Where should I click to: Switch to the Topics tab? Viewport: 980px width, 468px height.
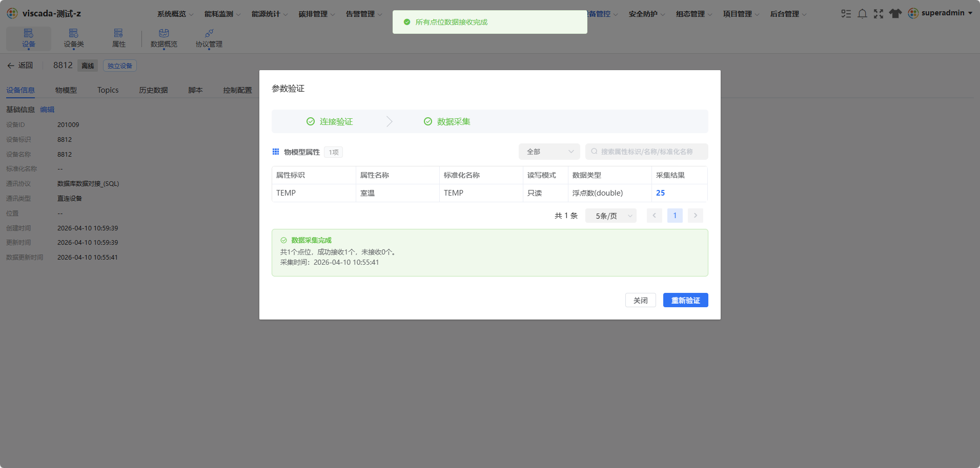coord(108,90)
